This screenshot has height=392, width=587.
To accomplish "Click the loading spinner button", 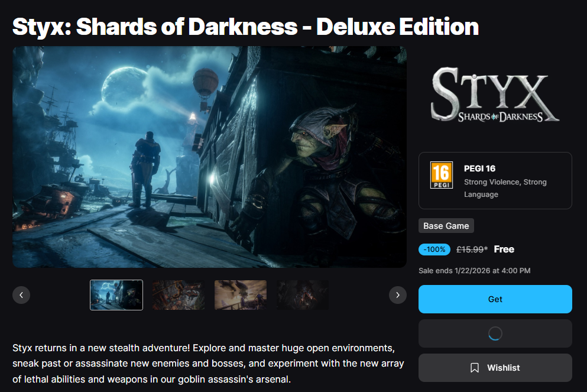I will tap(495, 333).
